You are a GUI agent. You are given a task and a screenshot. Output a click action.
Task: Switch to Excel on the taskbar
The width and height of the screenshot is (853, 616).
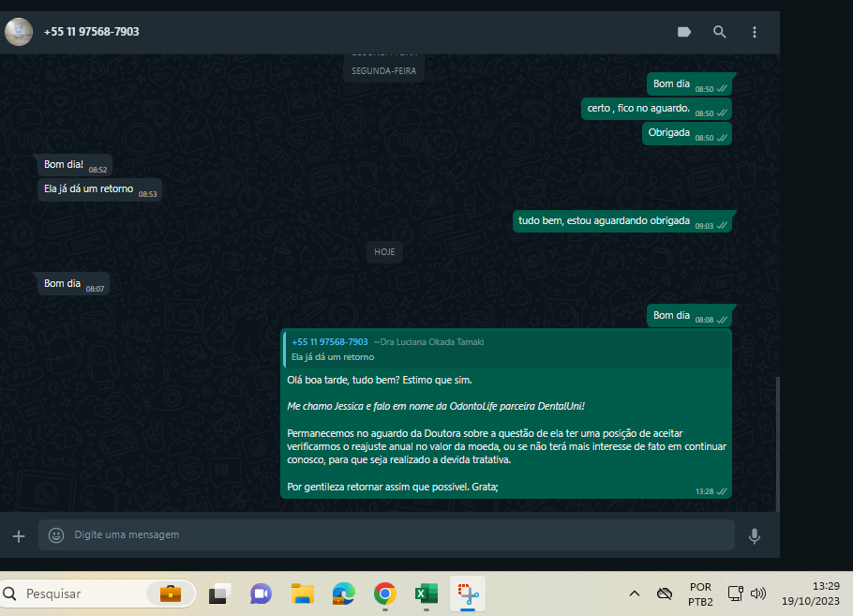[426, 593]
